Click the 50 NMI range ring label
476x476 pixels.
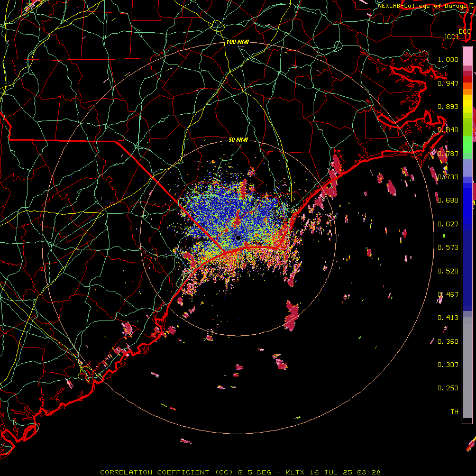tap(238, 140)
